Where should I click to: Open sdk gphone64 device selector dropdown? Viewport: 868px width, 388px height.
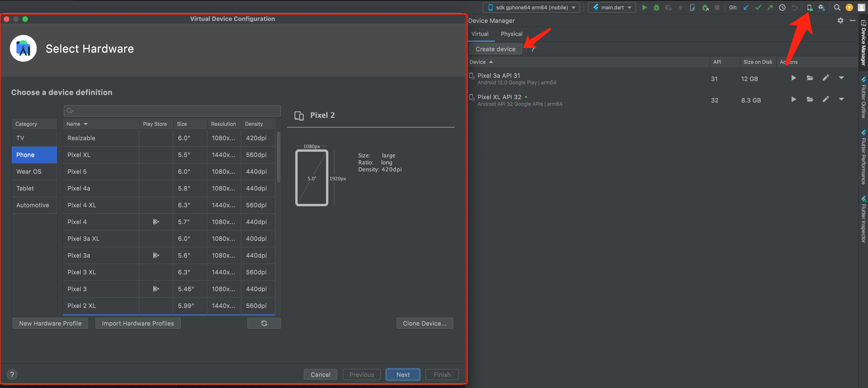(x=531, y=7)
